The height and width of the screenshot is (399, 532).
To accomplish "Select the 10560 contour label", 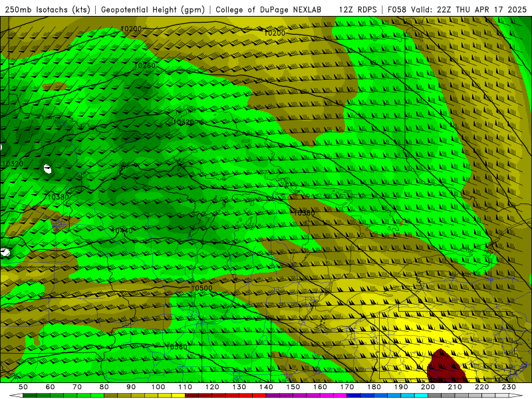I will click(x=176, y=346).
